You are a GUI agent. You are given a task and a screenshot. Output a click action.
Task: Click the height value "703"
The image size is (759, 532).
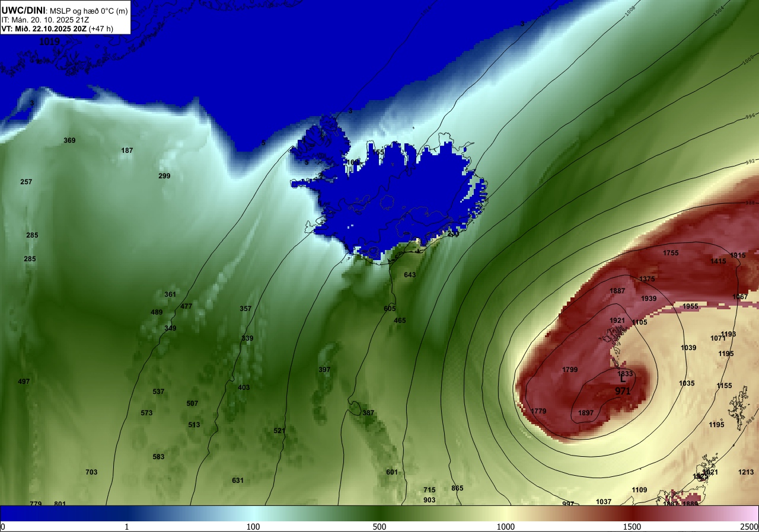click(x=91, y=472)
